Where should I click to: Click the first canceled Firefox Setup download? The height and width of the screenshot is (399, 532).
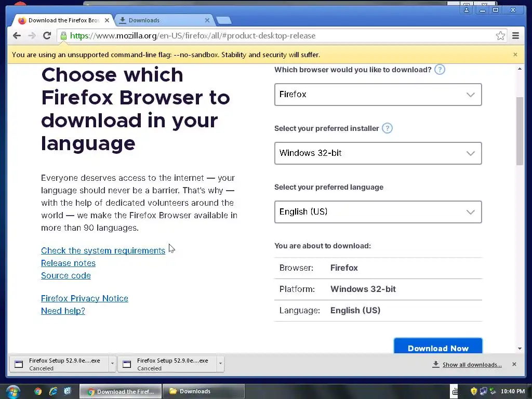pos(59,364)
